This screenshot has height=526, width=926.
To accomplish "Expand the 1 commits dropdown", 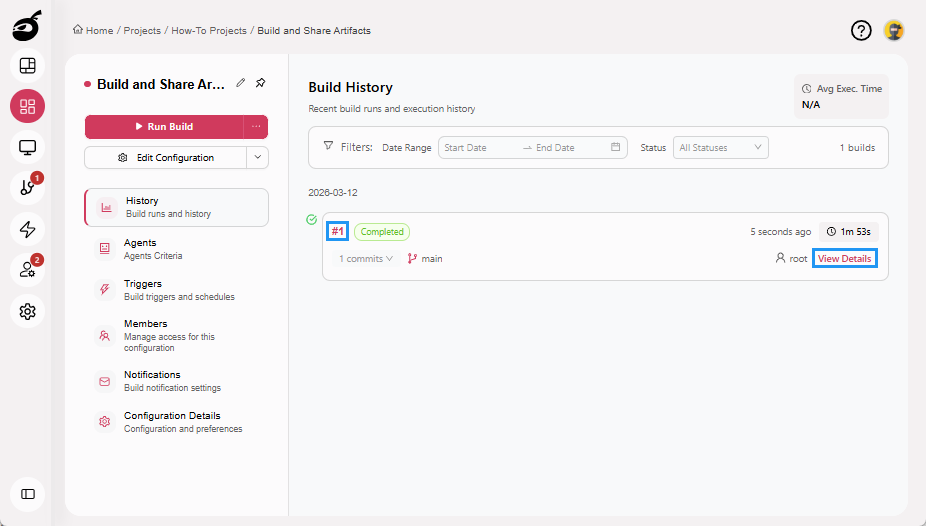I will [366, 259].
